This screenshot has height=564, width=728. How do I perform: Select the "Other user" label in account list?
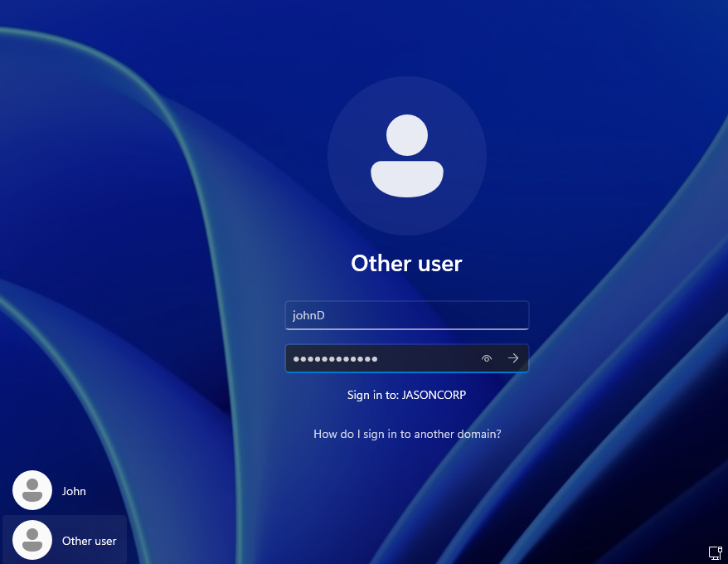coord(89,541)
